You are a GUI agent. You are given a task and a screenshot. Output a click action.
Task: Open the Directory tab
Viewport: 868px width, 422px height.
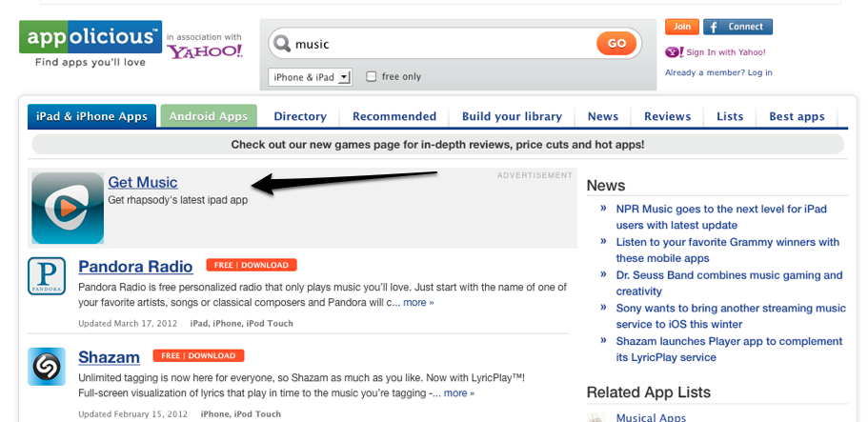point(300,116)
